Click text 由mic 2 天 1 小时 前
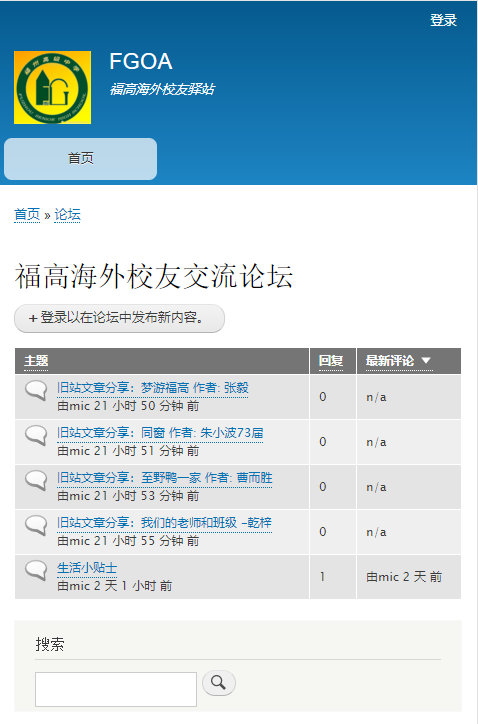This screenshot has height=724, width=478. (x=115, y=586)
